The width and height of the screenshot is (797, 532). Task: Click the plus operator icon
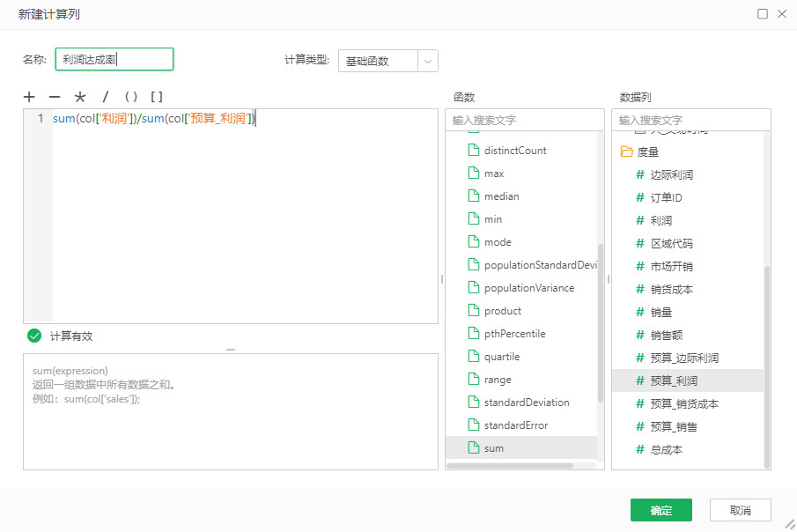click(29, 97)
